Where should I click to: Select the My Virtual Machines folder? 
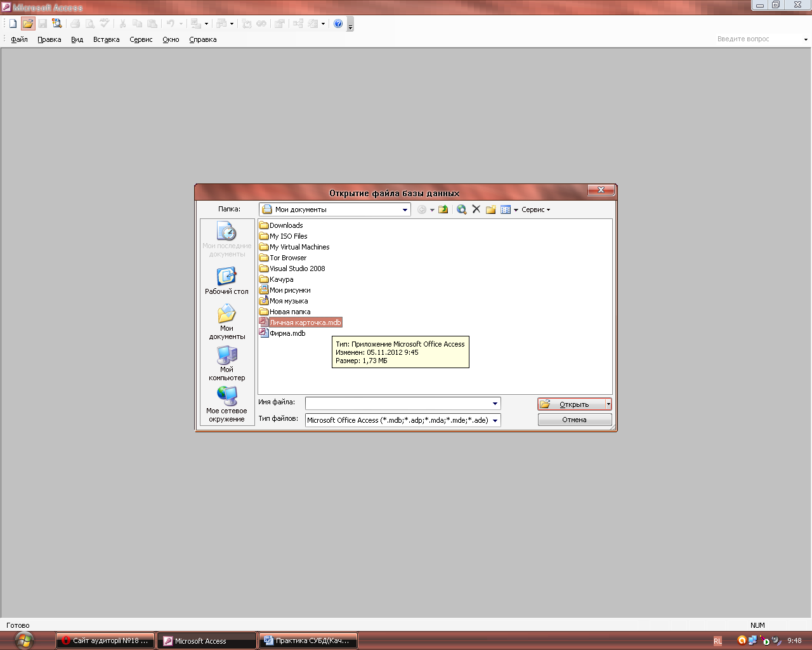point(294,247)
